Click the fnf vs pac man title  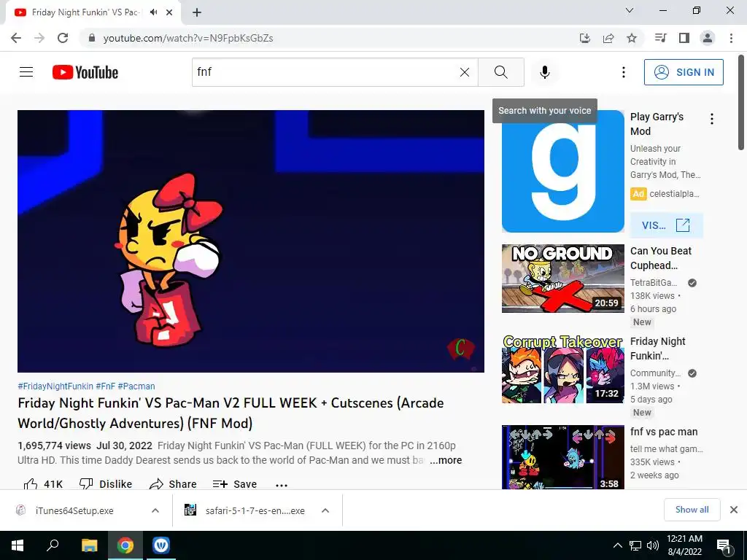[664, 432]
